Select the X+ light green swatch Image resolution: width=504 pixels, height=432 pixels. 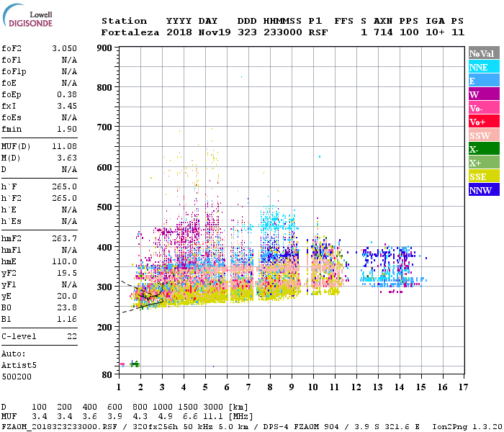click(x=484, y=163)
